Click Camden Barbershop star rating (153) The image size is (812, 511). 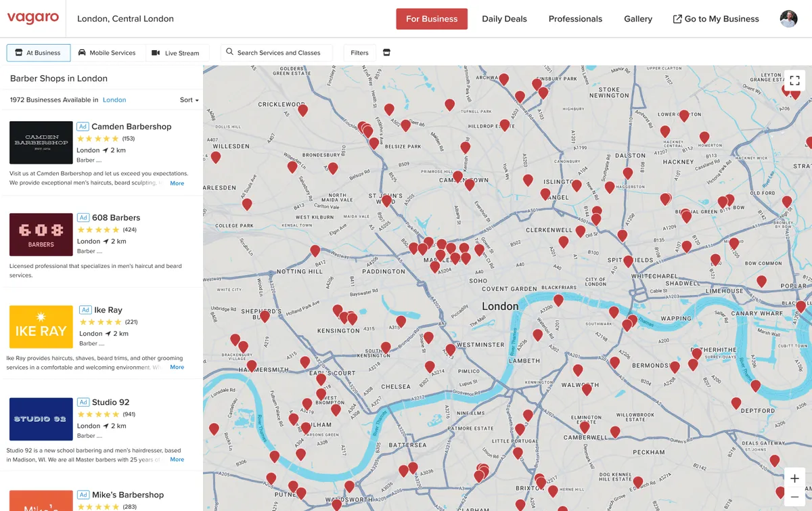(x=98, y=139)
